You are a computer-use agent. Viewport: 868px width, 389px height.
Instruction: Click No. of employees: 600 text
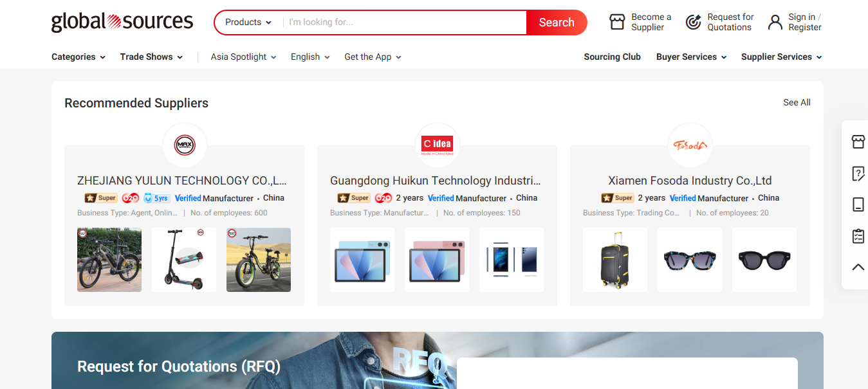pyautogui.click(x=229, y=213)
